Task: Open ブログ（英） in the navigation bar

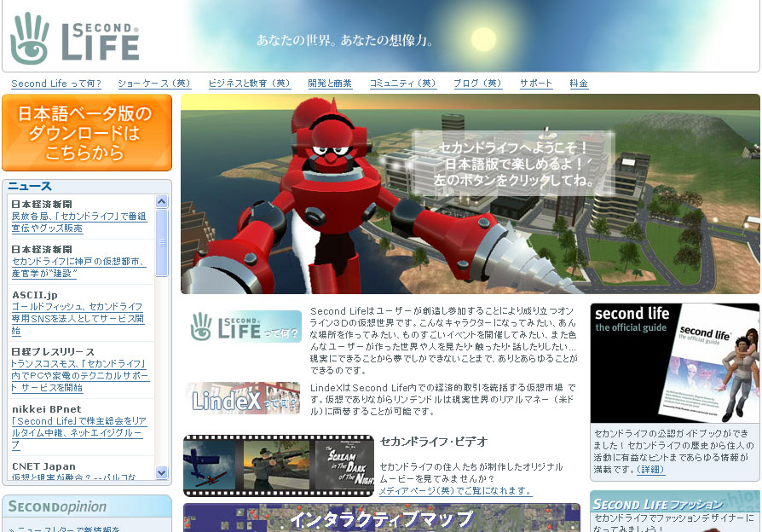Action: click(x=477, y=84)
